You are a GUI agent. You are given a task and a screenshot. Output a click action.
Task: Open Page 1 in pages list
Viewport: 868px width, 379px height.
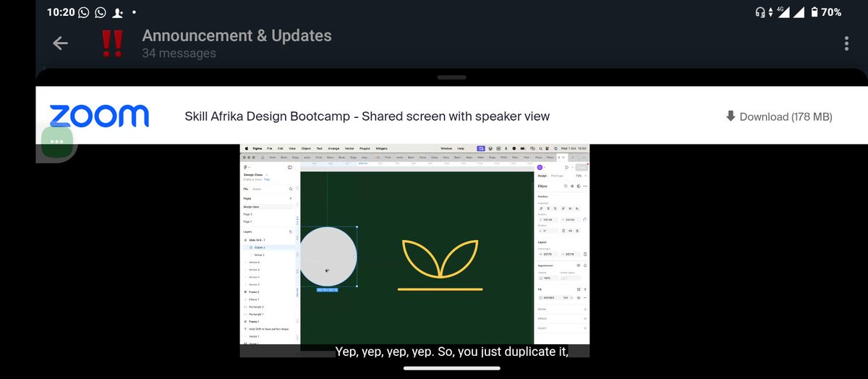click(x=248, y=221)
